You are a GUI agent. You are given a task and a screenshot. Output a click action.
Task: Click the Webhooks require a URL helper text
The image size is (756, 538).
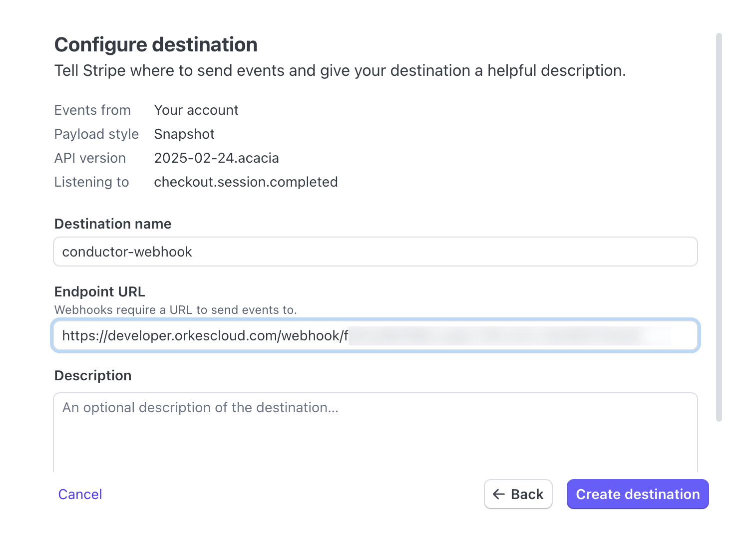click(175, 309)
